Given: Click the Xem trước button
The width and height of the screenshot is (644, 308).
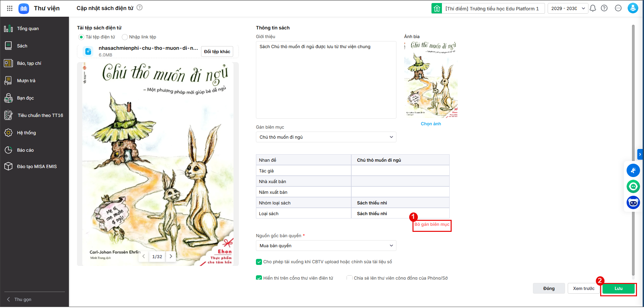Looking at the screenshot, I should click(x=584, y=288).
